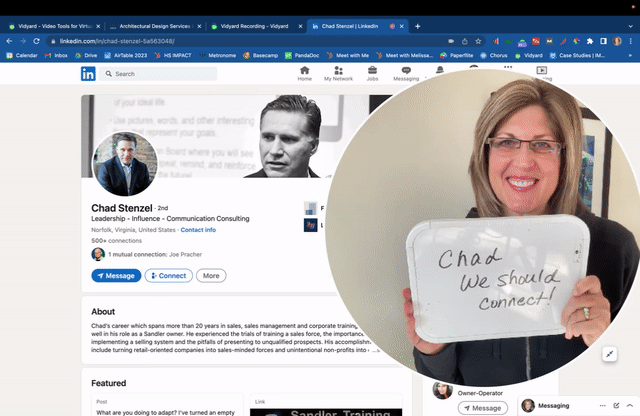Click the Chad Stenzel profile name
640x416 pixels.
pyautogui.click(x=122, y=208)
